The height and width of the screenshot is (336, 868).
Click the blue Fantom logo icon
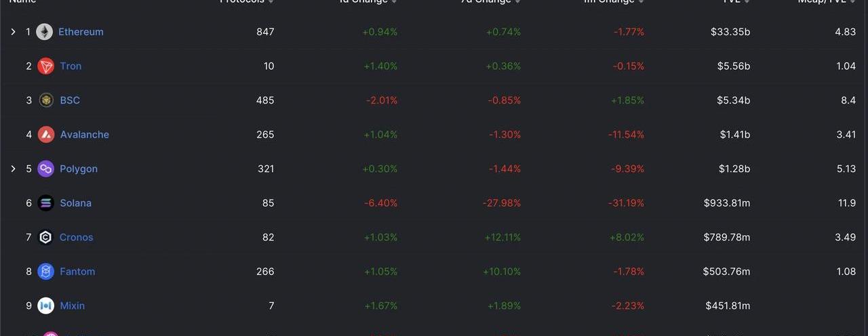[45, 272]
